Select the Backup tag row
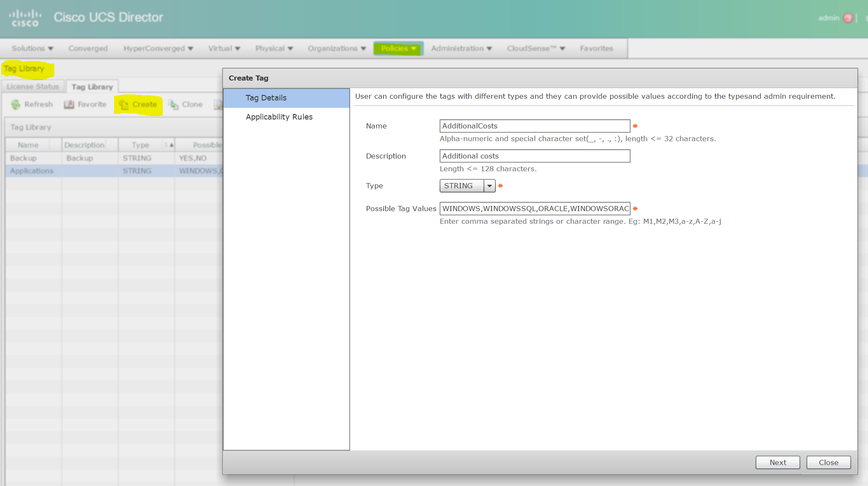The width and height of the screenshot is (868, 486). (114, 158)
